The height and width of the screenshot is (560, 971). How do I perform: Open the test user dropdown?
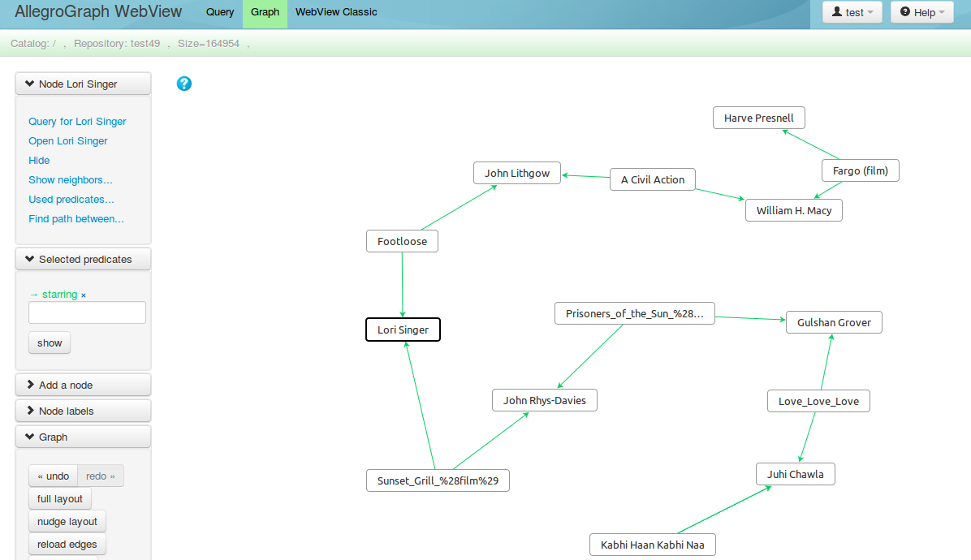pyautogui.click(x=852, y=12)
